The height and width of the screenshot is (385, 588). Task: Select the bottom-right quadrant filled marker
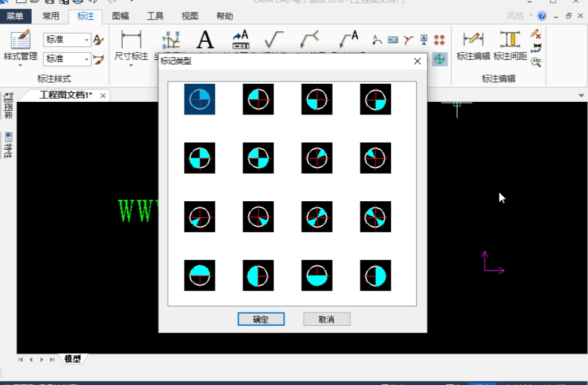(376, 99)
